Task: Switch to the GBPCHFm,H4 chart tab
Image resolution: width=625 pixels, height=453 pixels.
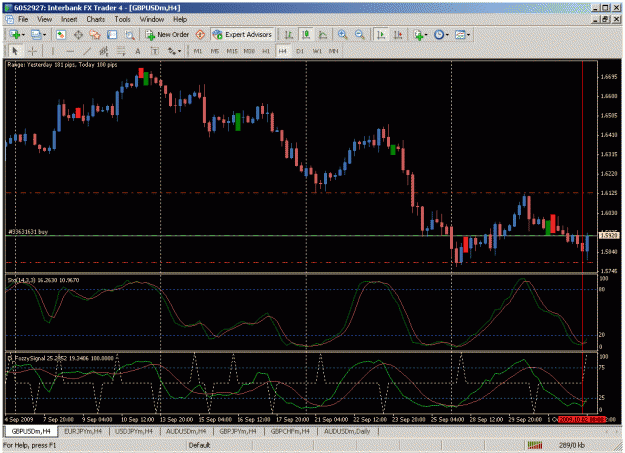Action: [290, 431]
